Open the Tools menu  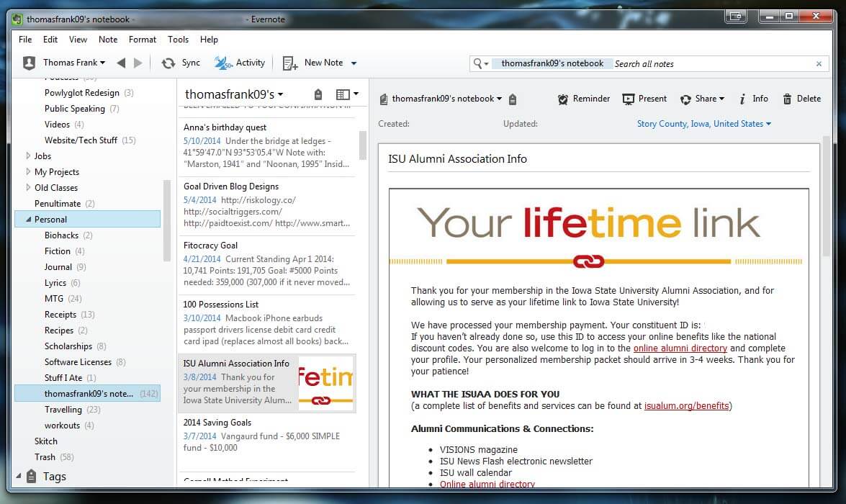178,40
